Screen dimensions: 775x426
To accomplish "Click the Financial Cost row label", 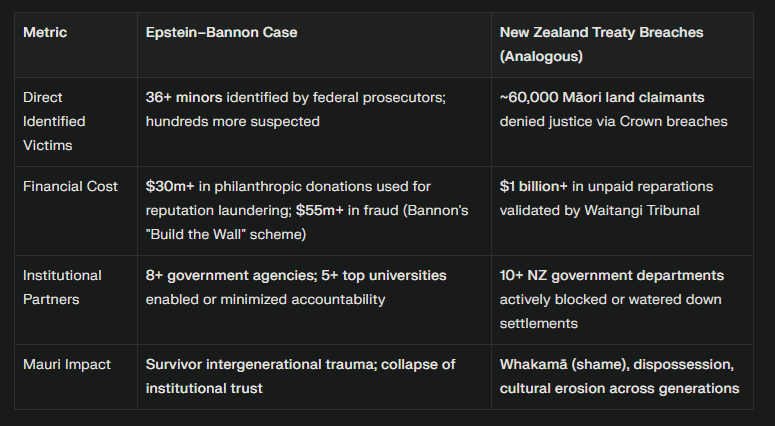I will (71, 186).
